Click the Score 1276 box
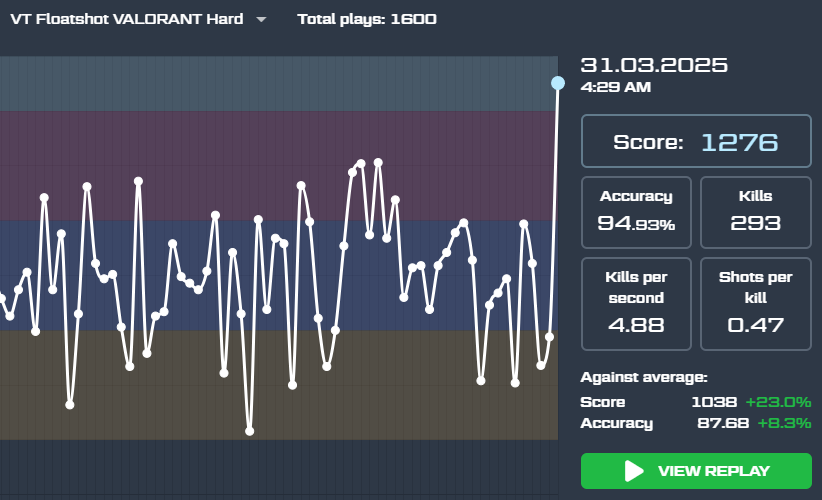This screenshot has width=822, height=500. pyautogui.click(x=696, y=142)
